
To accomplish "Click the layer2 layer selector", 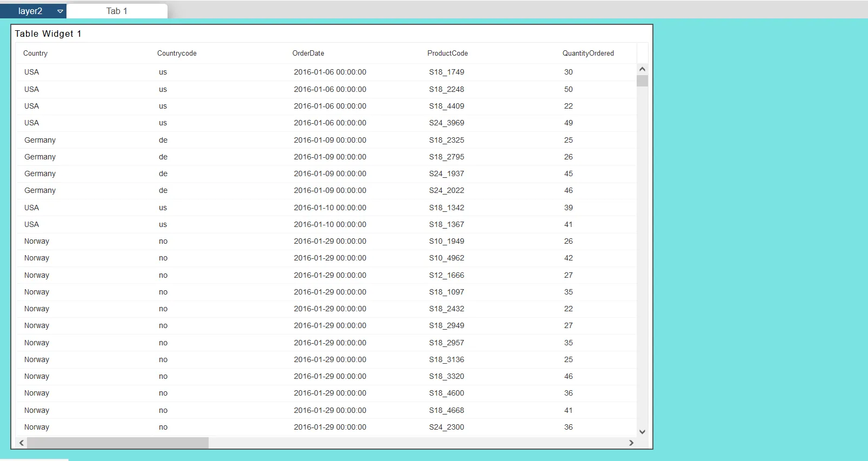I will tap(30, 11).
